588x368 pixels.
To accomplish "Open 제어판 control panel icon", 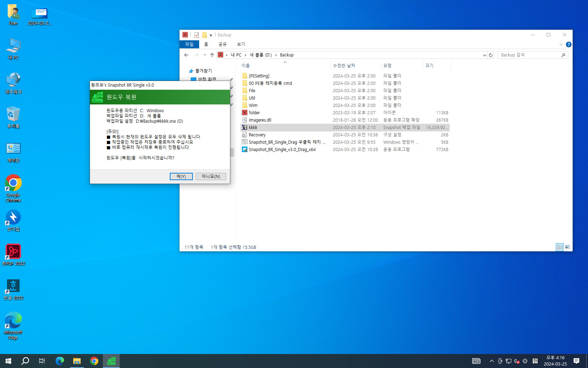I will pos(13,152).
